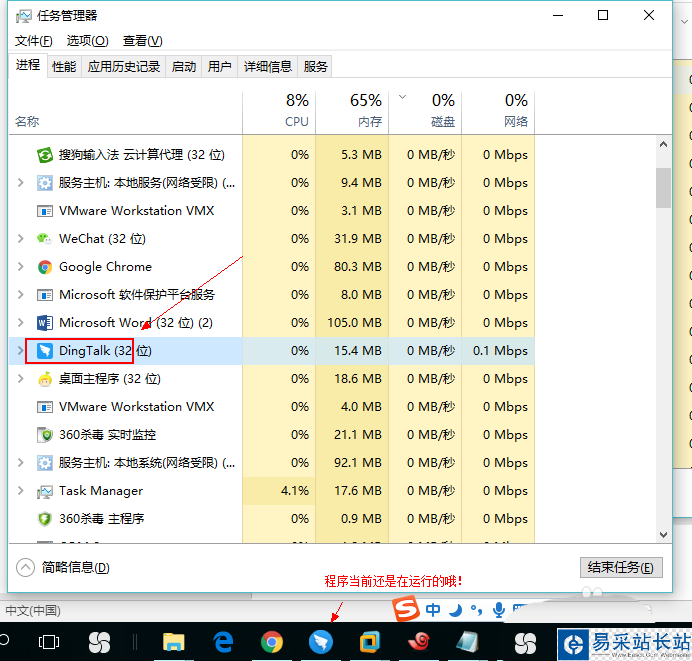
Task: Click 简略信息(D) to collapse details
Action: tap(63, 567)
